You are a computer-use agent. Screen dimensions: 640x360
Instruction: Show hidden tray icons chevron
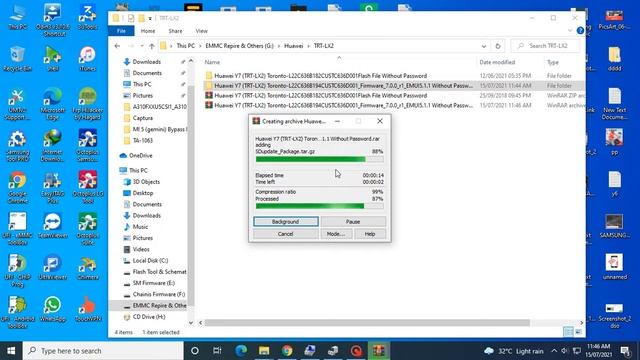tap(554, 351)
